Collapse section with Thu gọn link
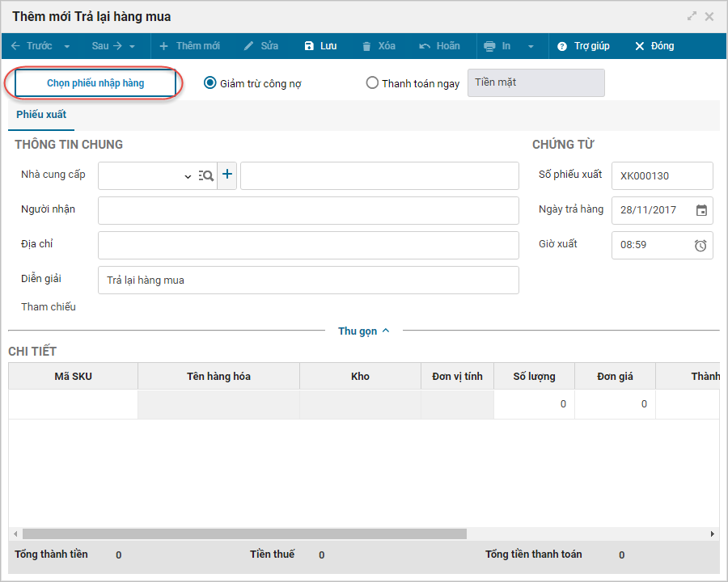 click(x=363, y=331)
